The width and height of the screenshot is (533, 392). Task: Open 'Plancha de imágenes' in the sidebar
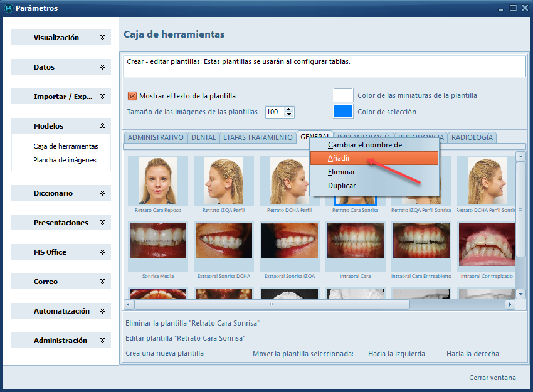[65, 160]
